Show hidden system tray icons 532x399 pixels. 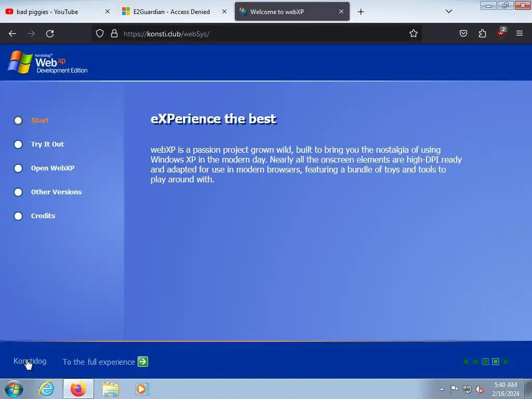pos(442,389)
